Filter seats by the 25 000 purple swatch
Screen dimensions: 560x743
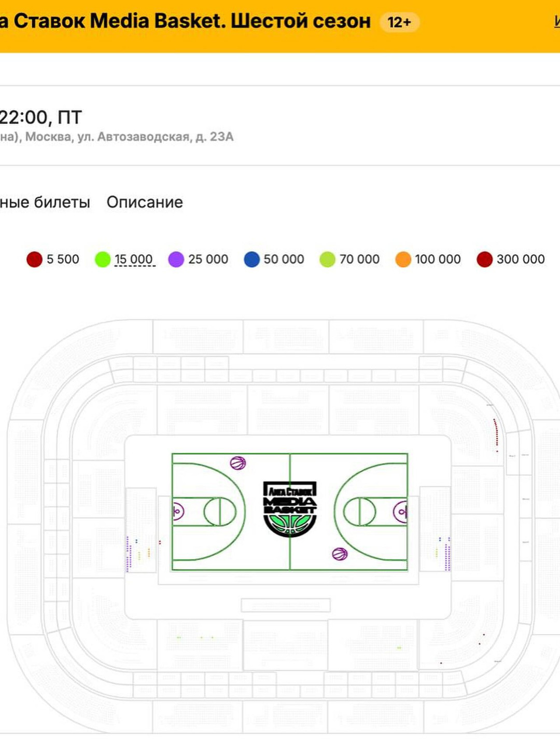[176, 259]
